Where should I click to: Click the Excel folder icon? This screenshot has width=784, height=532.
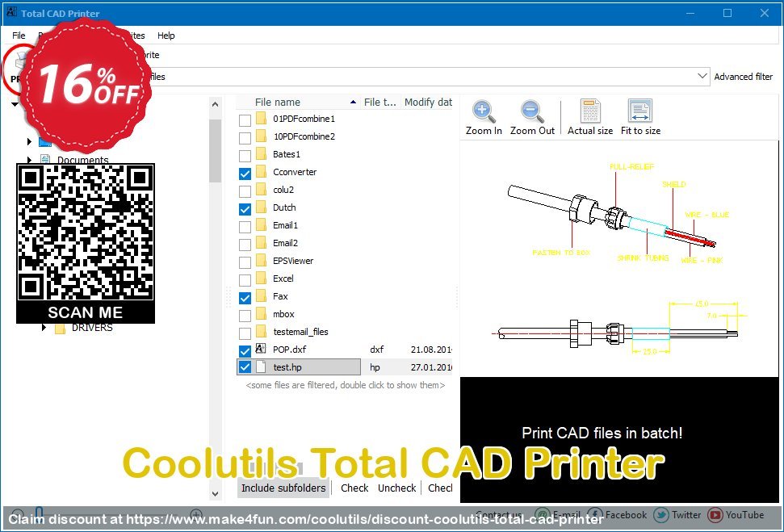pos(261,278)
